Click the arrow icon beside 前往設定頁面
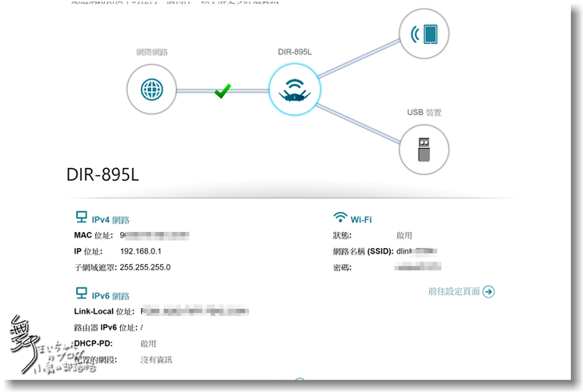 [489, 292]
